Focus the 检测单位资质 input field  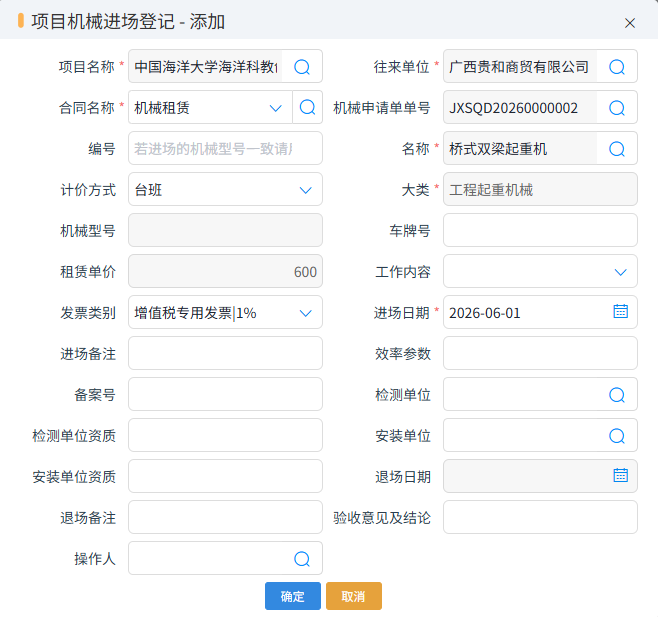coord(225,435)
